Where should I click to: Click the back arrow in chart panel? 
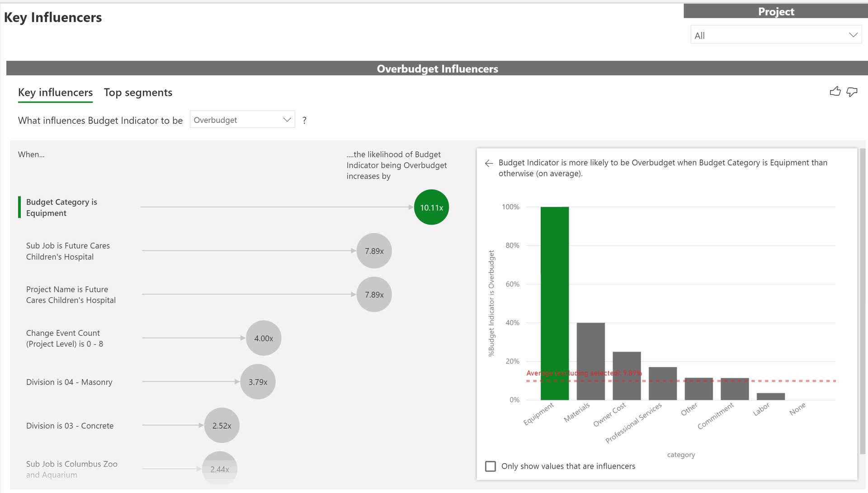pyautogui.click(x=489, y=163)
